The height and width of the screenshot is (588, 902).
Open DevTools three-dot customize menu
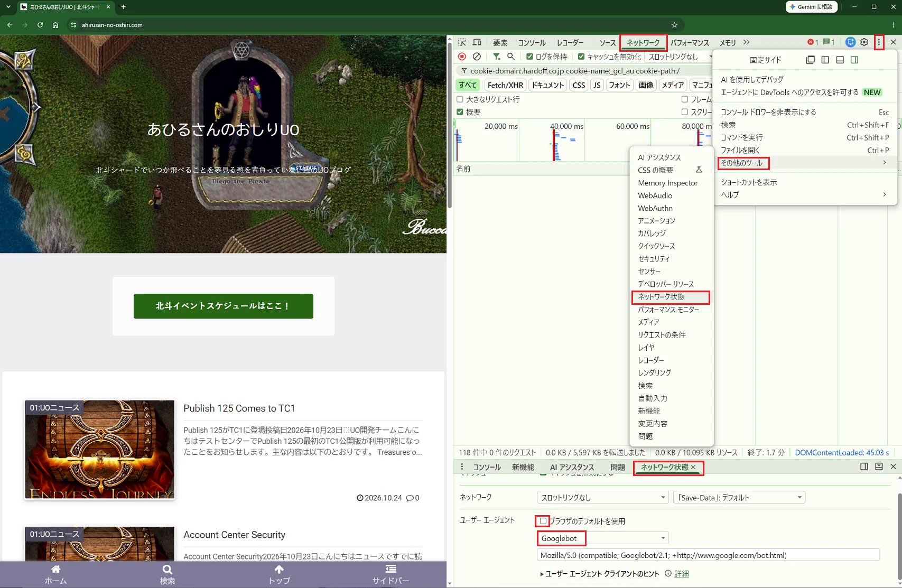click(x=879, y=42)
